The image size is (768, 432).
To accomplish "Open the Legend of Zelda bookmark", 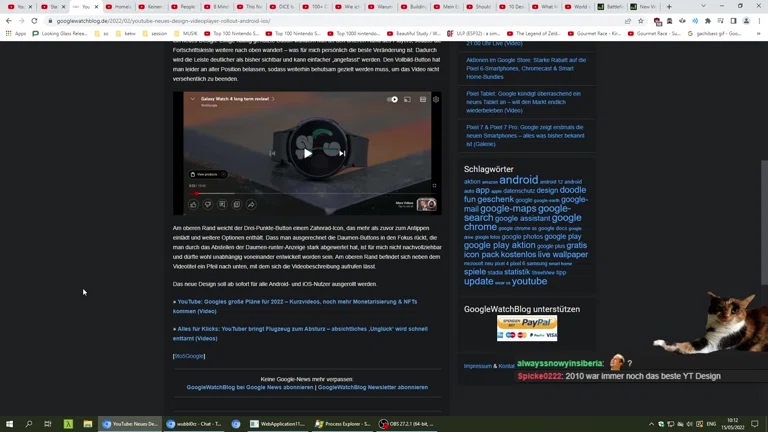I will coord(534,34).
